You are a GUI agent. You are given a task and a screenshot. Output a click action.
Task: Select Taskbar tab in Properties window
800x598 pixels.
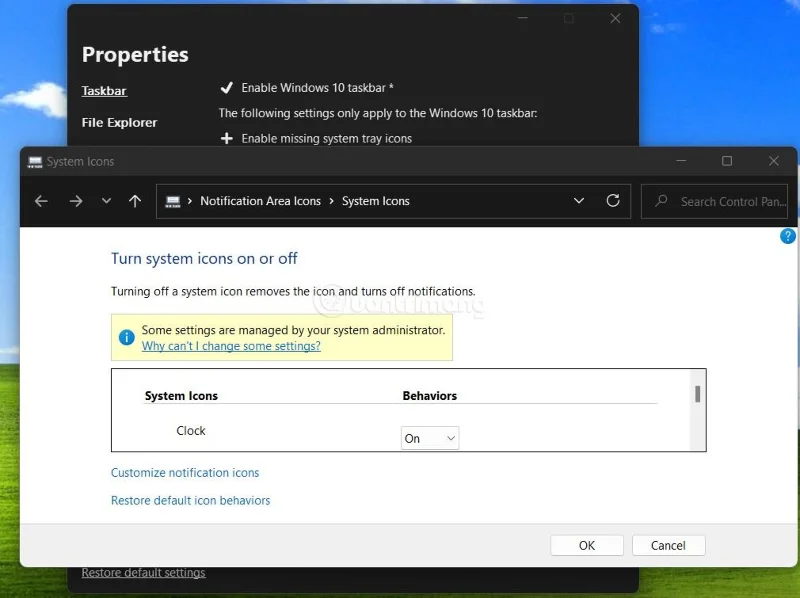click(x=104, y=91)
